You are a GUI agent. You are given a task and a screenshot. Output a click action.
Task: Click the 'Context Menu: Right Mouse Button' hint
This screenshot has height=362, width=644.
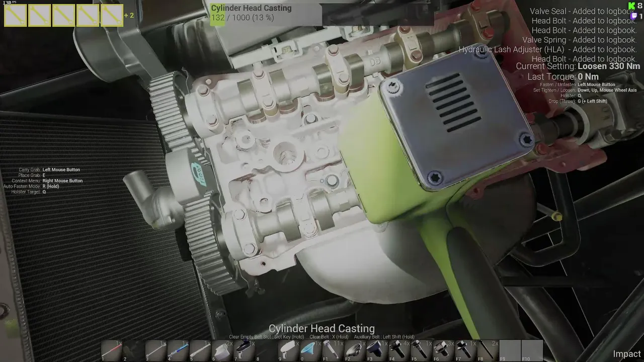pos(47,181)
